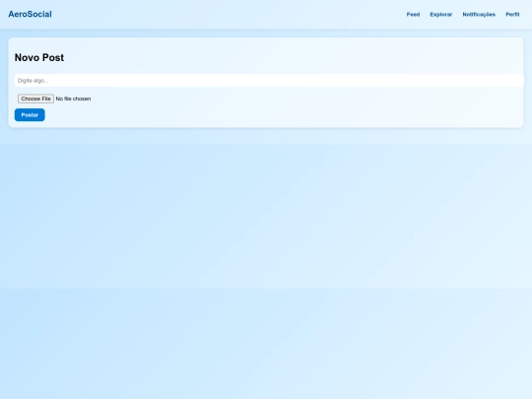532x399 pixels.
Task: Submit with the Postar button
Action: click(30, 115)
